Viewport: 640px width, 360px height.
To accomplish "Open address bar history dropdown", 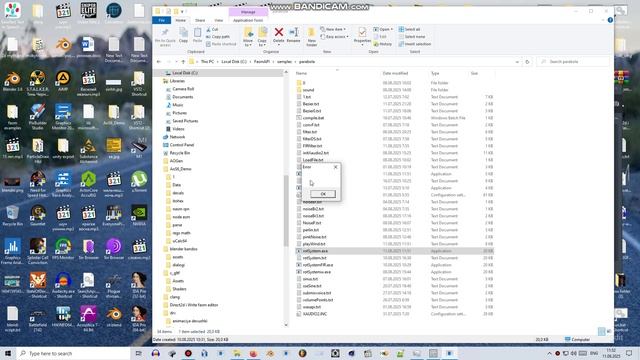I will click(x=517, y=62).
